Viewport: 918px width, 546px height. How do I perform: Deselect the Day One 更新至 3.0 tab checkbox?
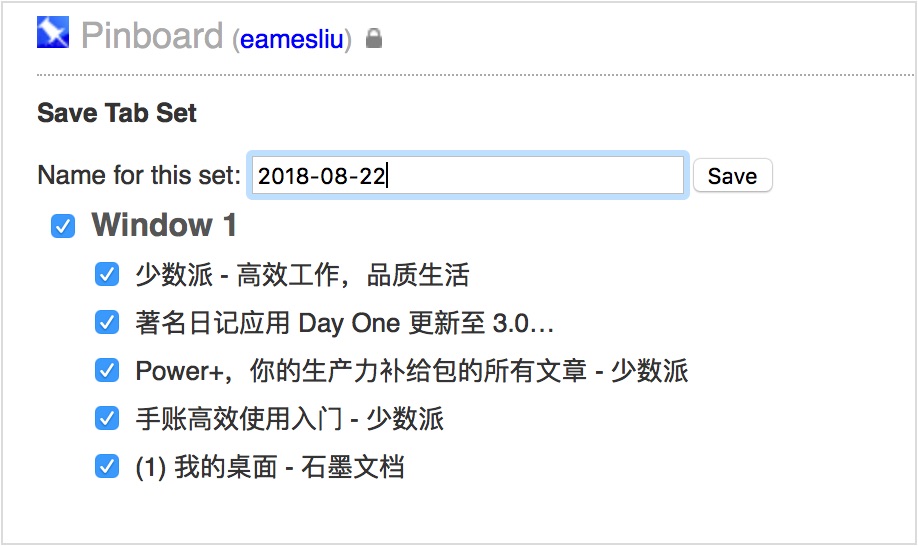click(x=107, y=323)
